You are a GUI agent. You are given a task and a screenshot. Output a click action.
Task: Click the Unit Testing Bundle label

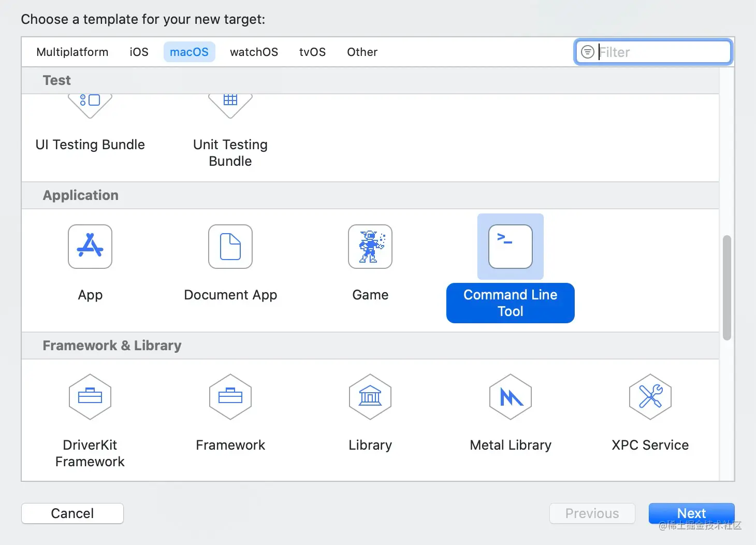[230, 153]
